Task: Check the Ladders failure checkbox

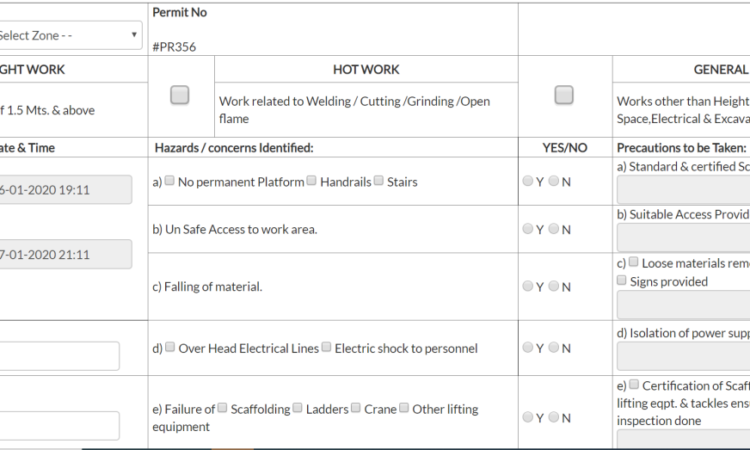Action: [x=298, y=408]
